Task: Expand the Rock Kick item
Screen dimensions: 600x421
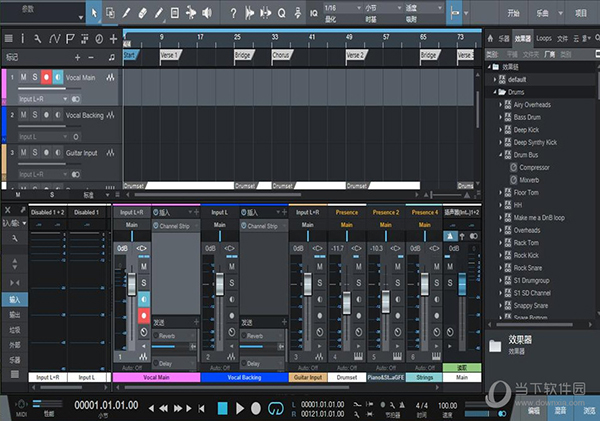Action: [x=501, y=255]
